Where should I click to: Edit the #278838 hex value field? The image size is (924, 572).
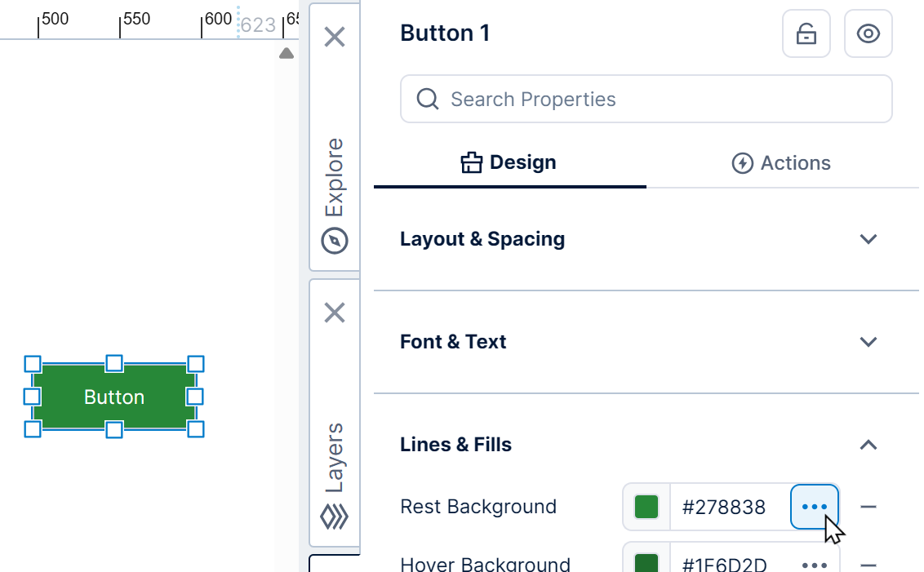pos(726,507)
